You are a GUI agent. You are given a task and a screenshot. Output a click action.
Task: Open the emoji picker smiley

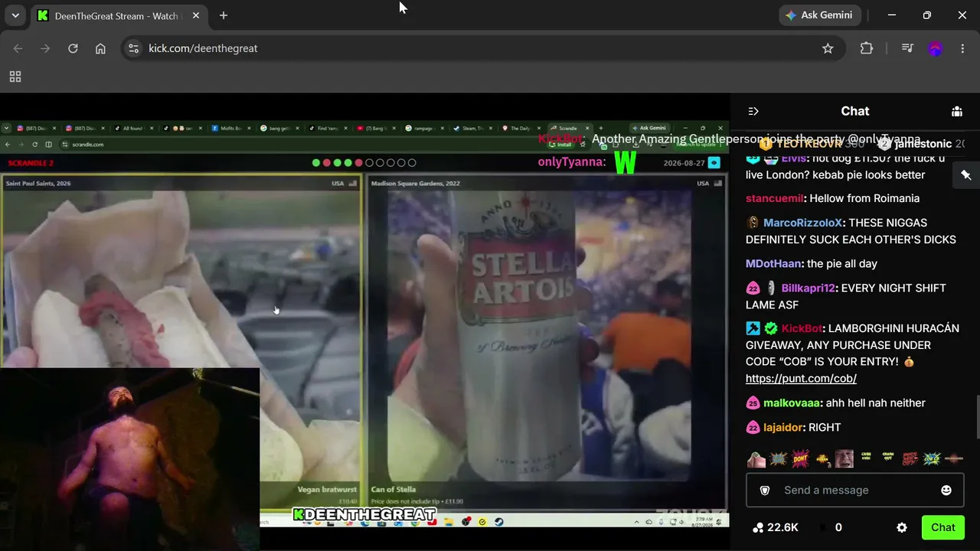946,490
